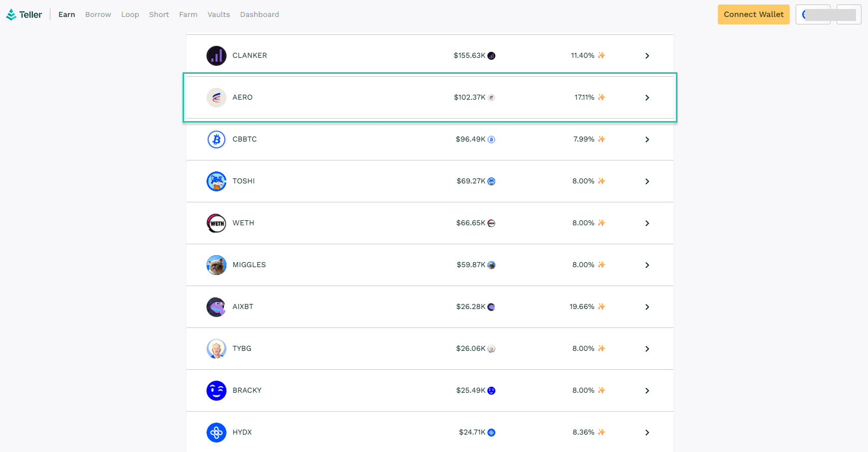This screenshot has width=868, height=452.
Task: Click the AERO token logo
Action: pos(217,98)
